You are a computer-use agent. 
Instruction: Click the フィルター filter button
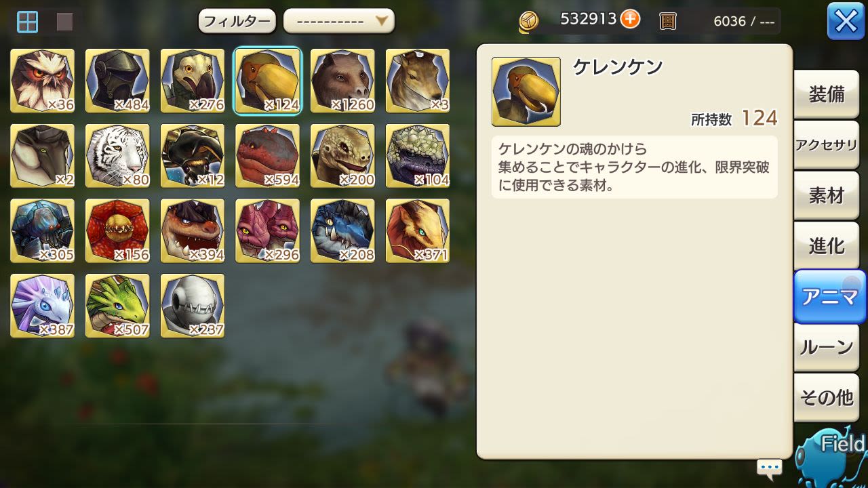click(x=237, y=21)
